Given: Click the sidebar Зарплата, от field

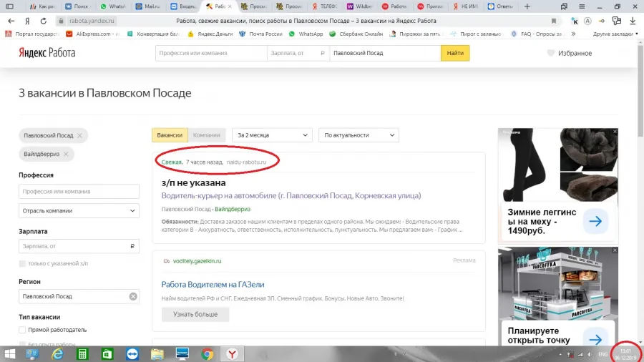Looking at the screenshot, I should tap(79, 246).
